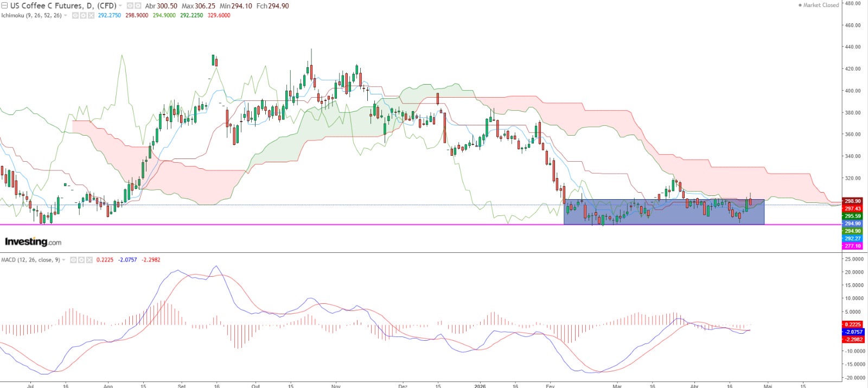Click the magenta 277.10 price label
This screenshot has width=868, height=388.
coord(852,246)
